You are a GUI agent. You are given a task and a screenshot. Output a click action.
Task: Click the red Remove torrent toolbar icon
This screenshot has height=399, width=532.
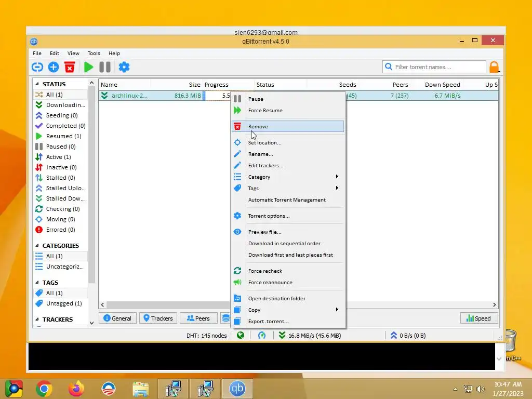click(70, 67)
